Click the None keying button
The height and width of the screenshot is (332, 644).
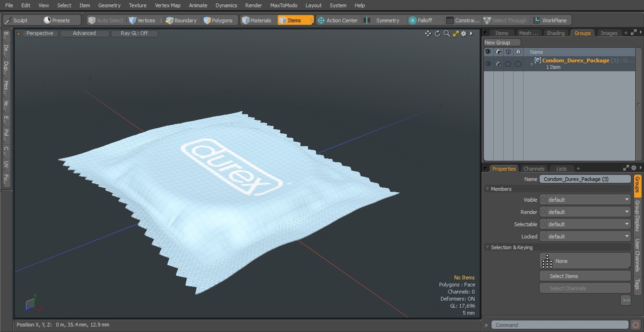point(585,261)
